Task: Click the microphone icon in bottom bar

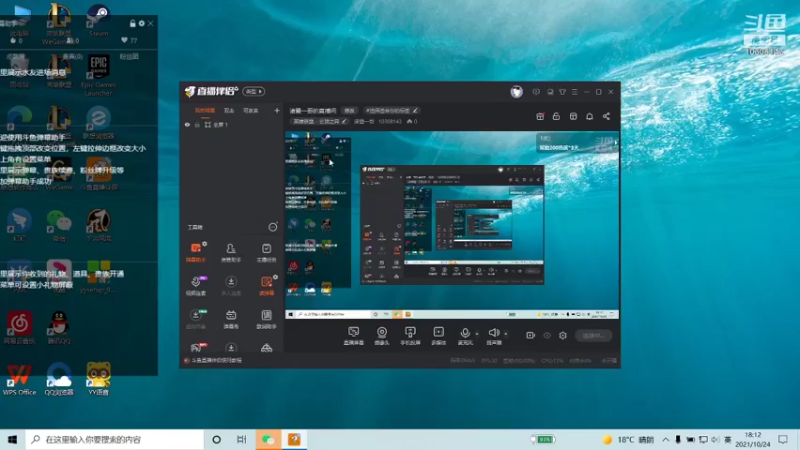Action: (465, 333)
